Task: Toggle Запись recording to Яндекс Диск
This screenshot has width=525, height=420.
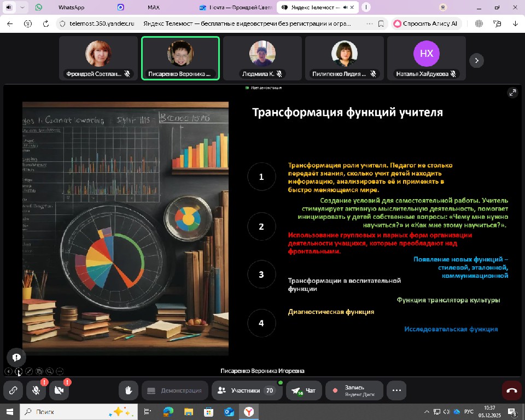Action: [354, 390]
